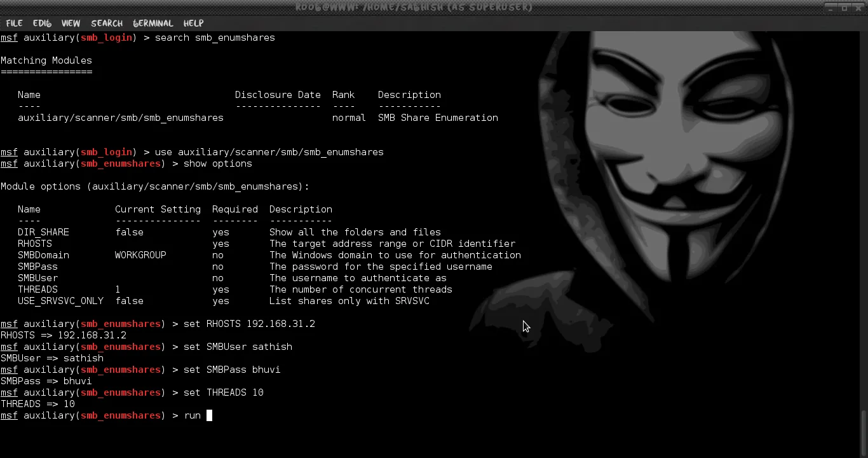
Task: Open the Help menu
Action: (193, 23)
